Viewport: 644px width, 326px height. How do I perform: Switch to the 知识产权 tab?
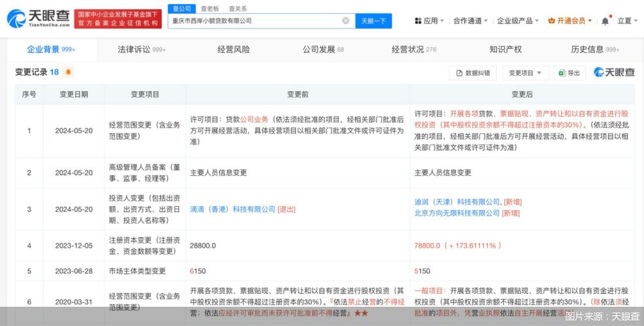pos(505,50)
